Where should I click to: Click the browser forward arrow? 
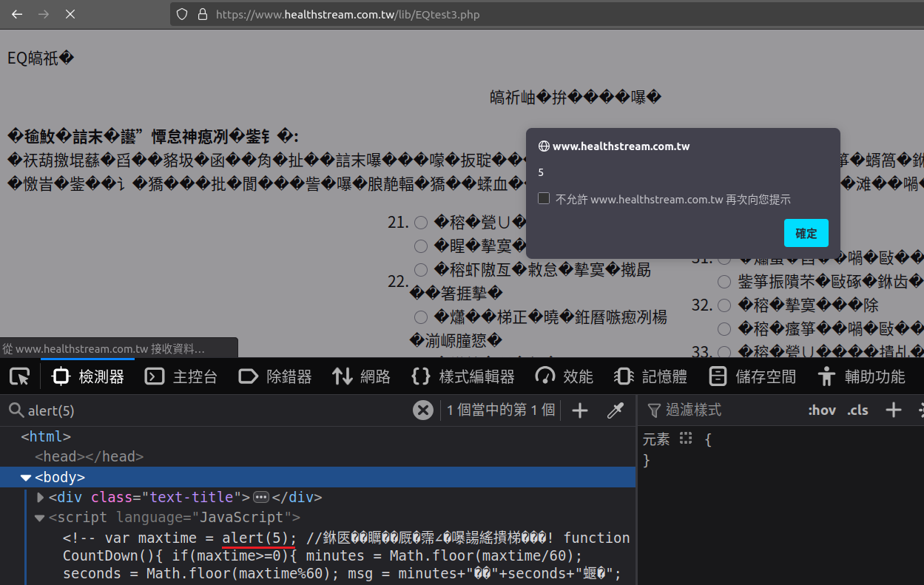[x=44, y=14]
